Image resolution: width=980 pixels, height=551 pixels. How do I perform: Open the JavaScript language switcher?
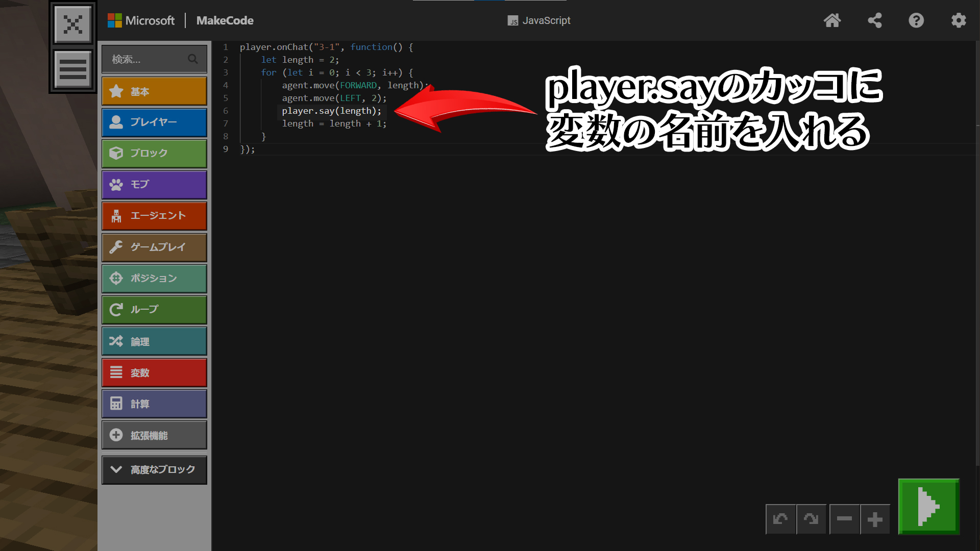coord(539,20)
